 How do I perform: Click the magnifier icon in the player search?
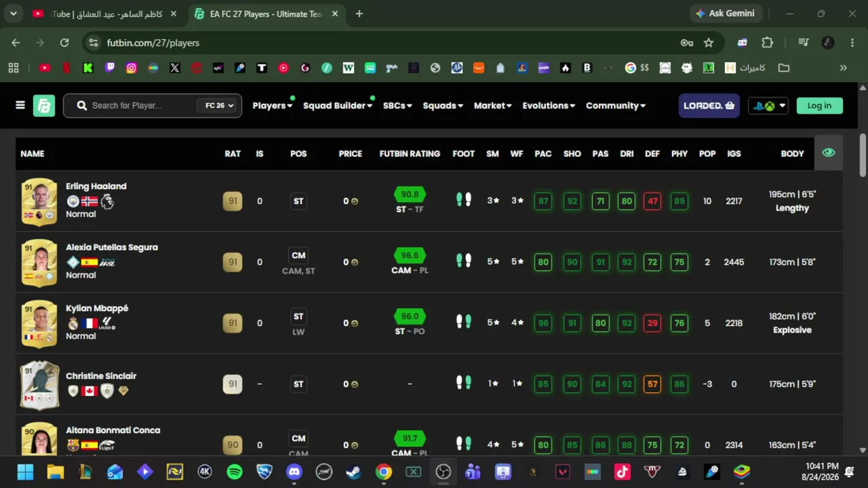pos(82,106)
